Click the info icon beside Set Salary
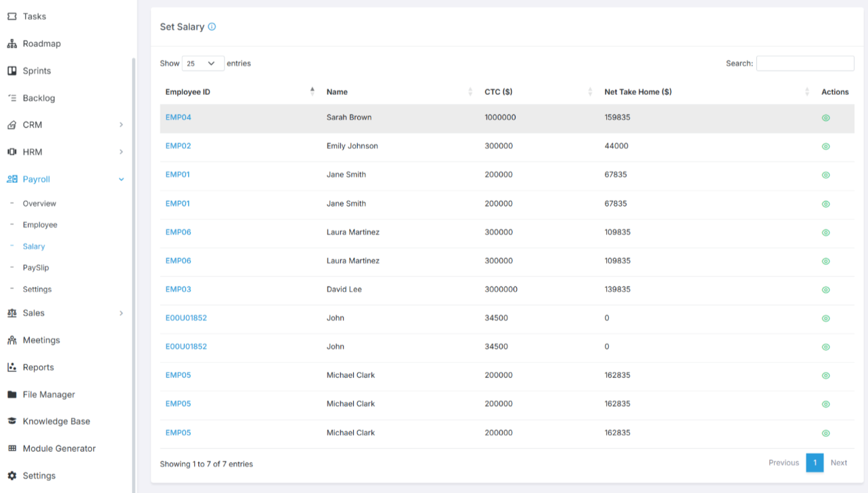868x493 pixels. (x=212, y=27)
